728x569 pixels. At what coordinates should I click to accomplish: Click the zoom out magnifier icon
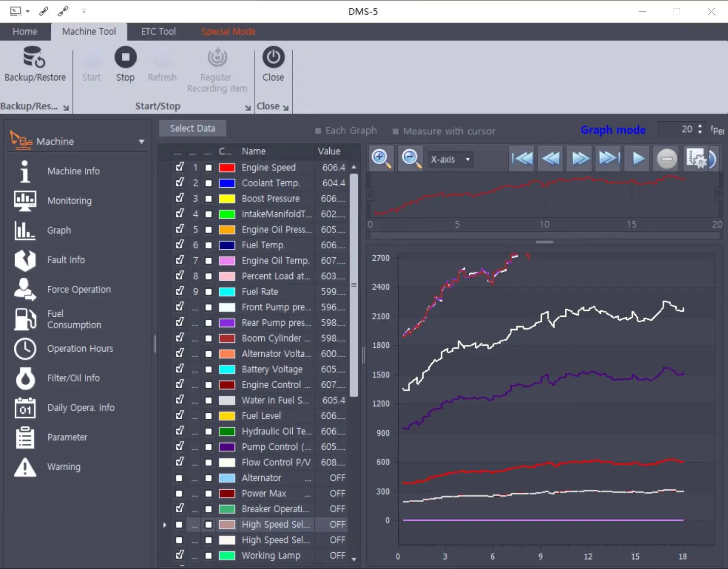(x=411, y=159)
